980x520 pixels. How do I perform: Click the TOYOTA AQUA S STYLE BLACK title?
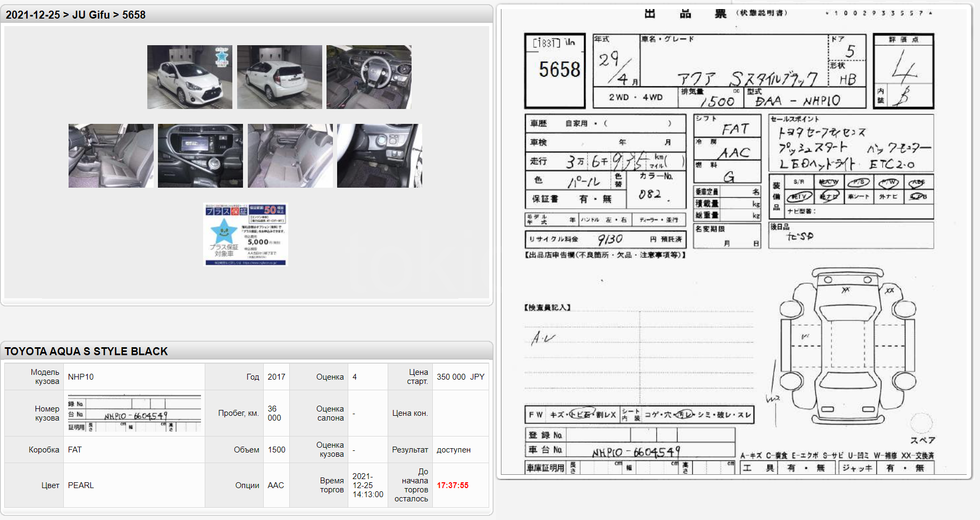pos(86,351)
